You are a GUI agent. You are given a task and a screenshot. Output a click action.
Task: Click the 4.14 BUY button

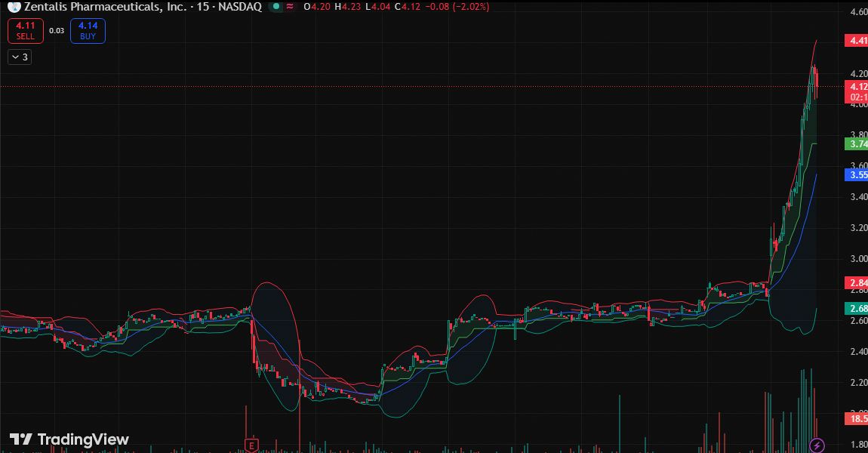pyautogui.click(x=88, y=30)
